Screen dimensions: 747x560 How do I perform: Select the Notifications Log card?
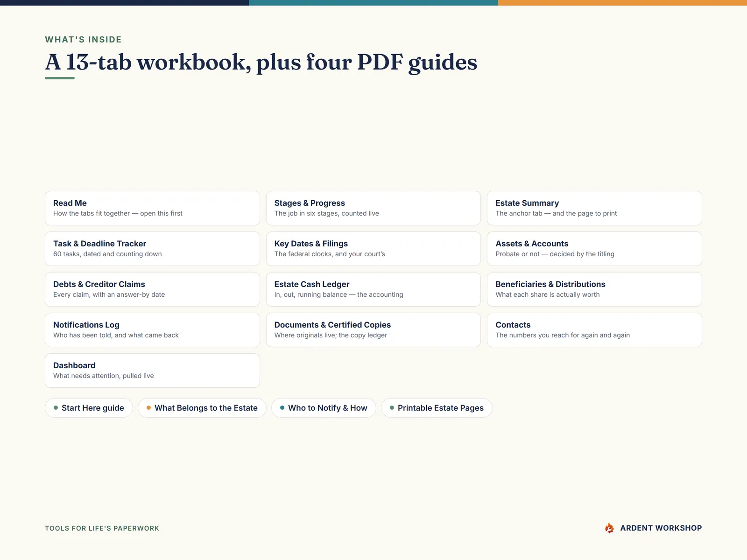152,330
